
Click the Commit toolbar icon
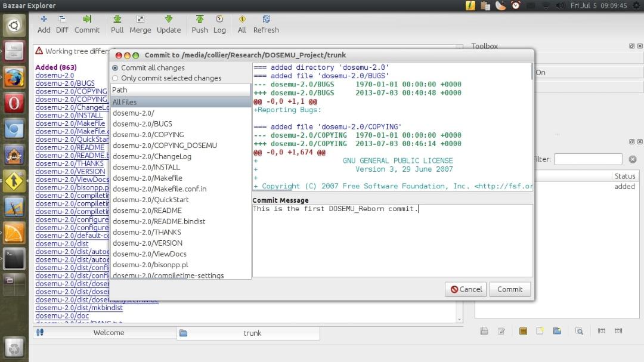coord(86,24)
